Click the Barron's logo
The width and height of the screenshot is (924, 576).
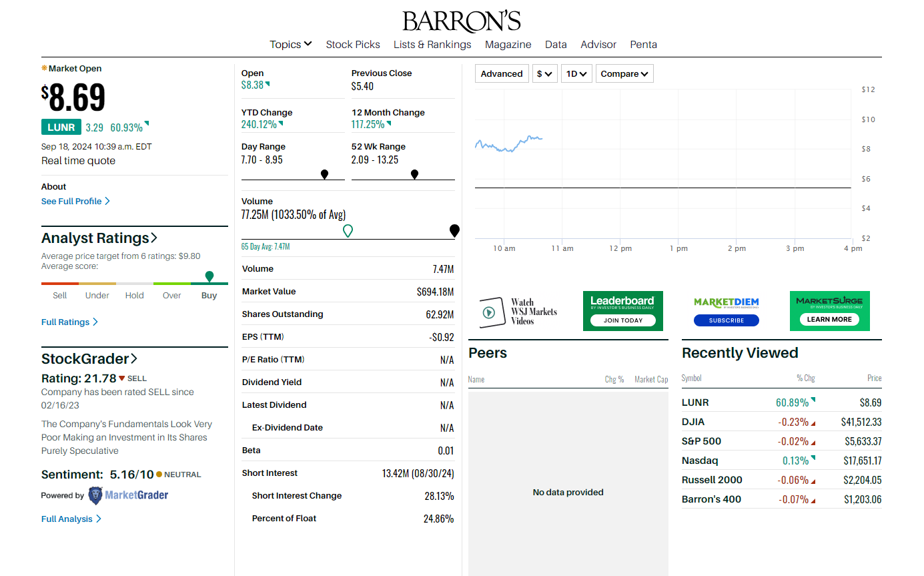tap(462, 21)
